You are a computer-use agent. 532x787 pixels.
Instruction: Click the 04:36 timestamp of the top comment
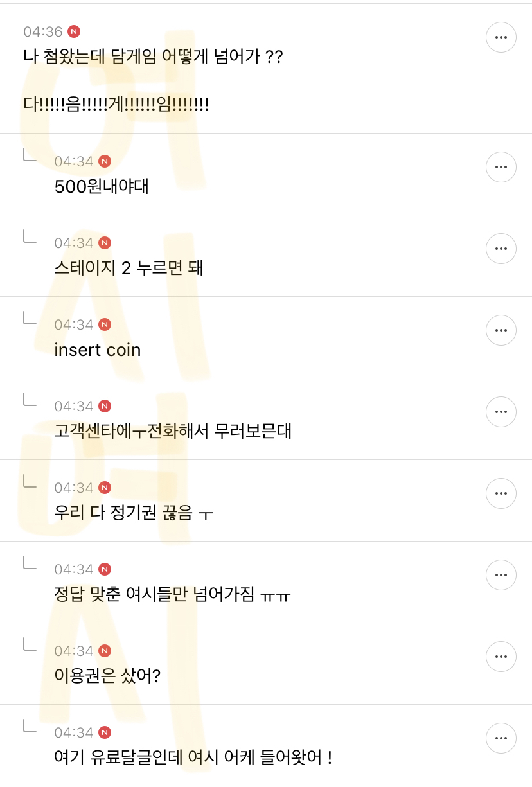click(x=43, y=31)
